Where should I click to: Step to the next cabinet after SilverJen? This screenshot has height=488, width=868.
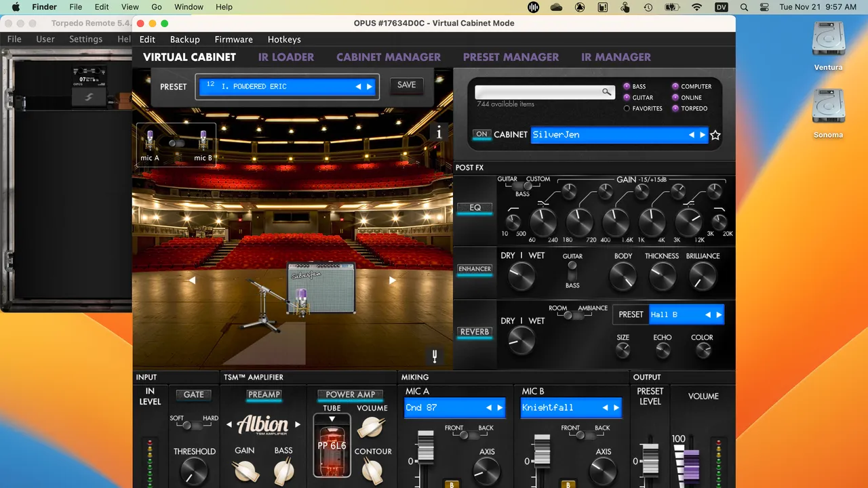coord(703,135)
